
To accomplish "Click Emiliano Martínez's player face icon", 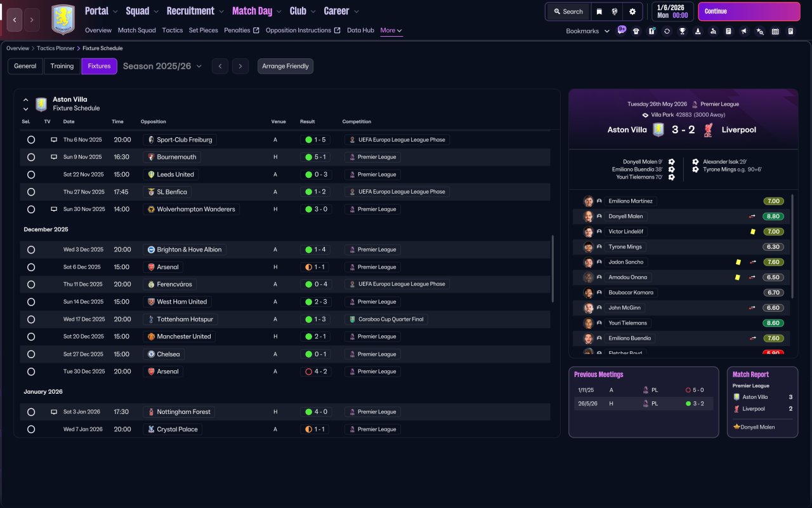I will point(589,201).
